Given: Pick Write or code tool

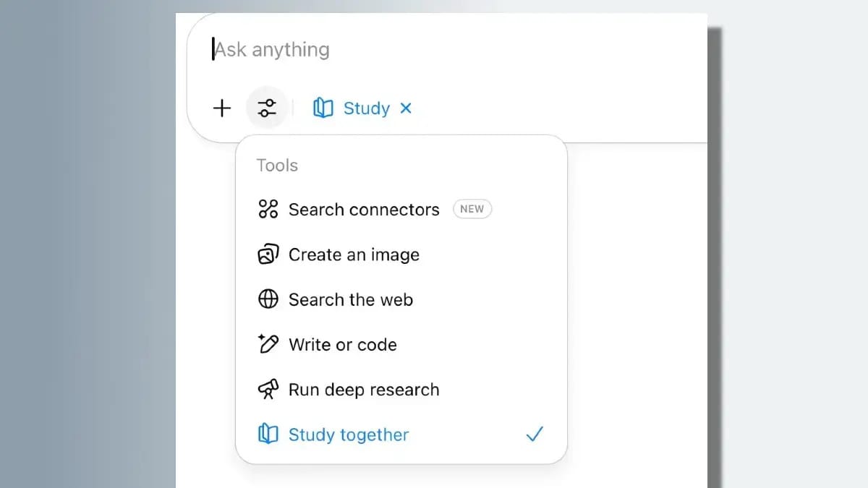Looking at the screenshot, I should pos(401,344).
